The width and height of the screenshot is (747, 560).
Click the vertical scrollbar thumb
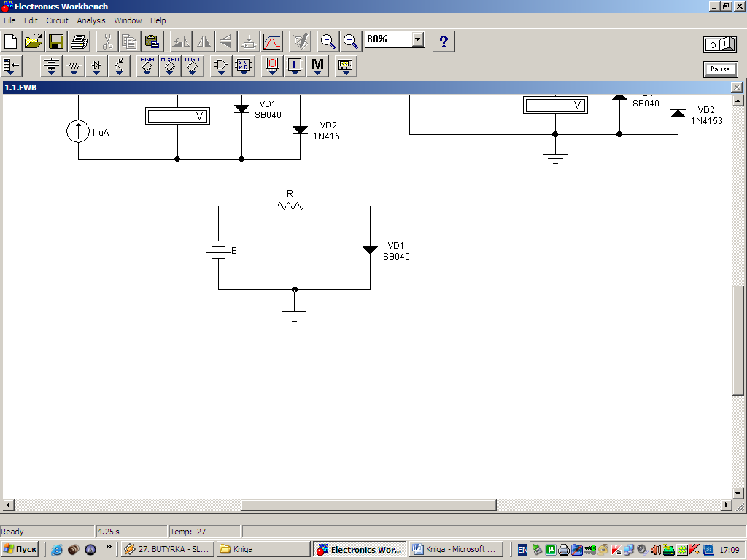click(x=738, y=341)
